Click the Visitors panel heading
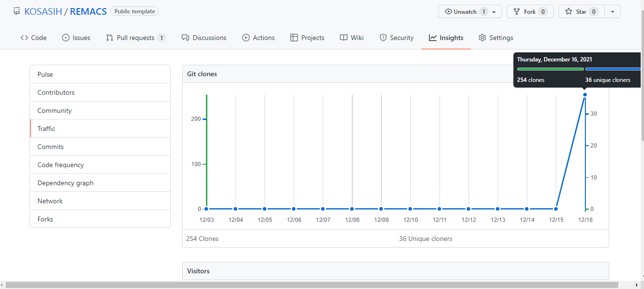Screen dimensions: 644x289 198,271
